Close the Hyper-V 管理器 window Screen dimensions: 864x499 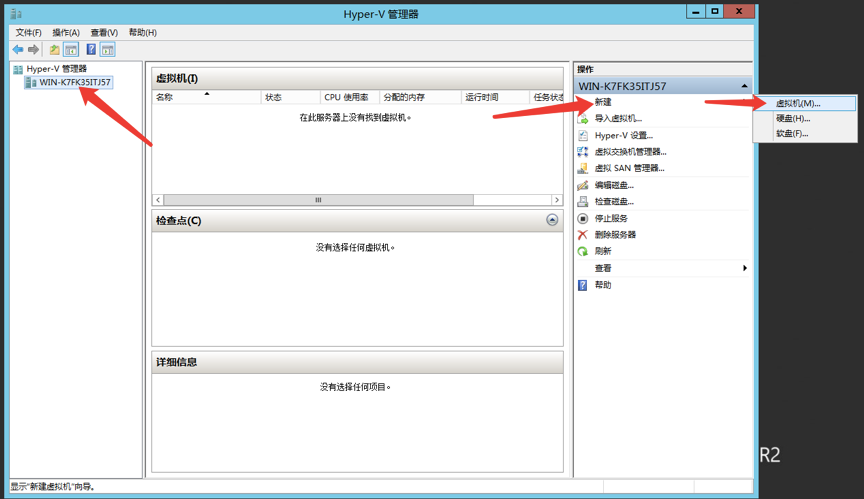(739, 12)
